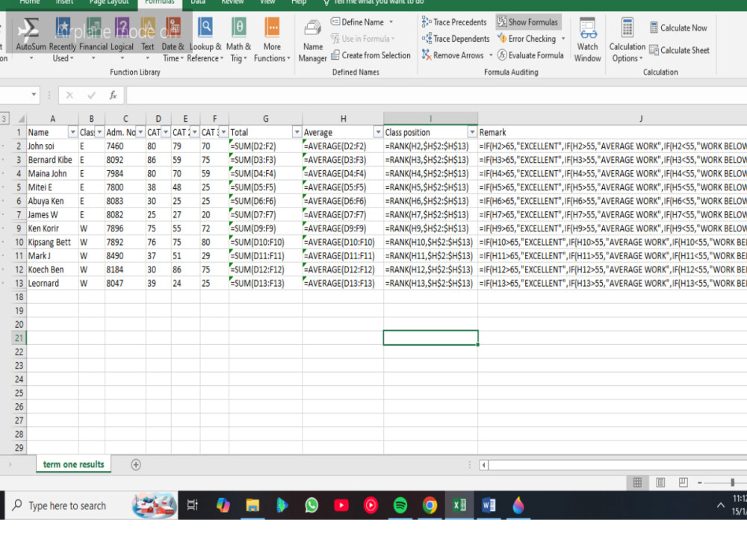Click Trace Precedents
The image size is (747, 560).
[454, 22]
